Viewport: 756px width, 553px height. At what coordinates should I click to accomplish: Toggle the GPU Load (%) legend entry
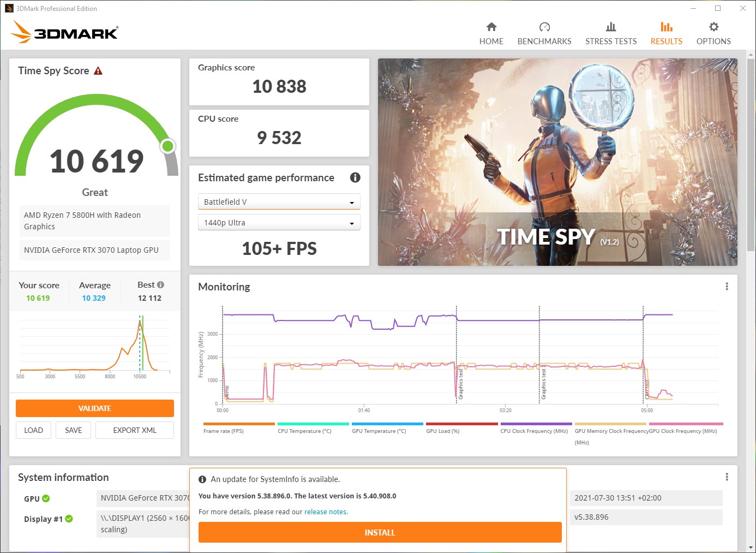click(461, 428)
